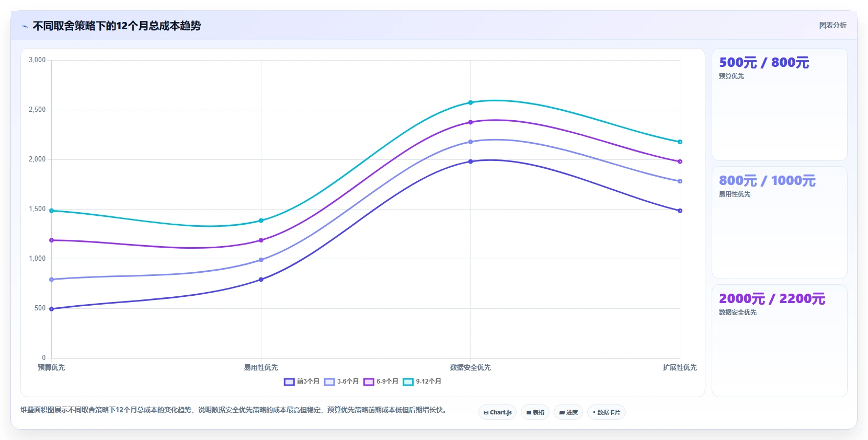
Task: Click the 6-9个月 data point at 扩展性优先
Action: pyautogui.click(x=680, y=161)
